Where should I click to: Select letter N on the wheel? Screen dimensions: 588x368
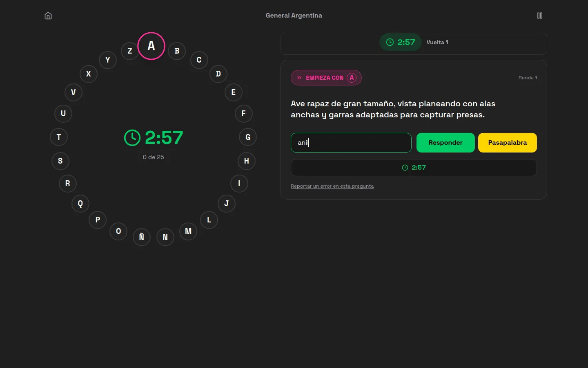tap(165, 237)
